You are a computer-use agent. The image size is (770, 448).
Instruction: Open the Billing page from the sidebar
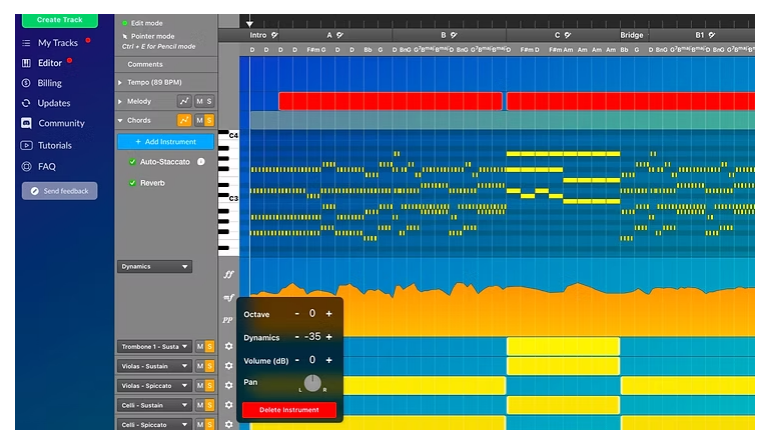point(49,83)
